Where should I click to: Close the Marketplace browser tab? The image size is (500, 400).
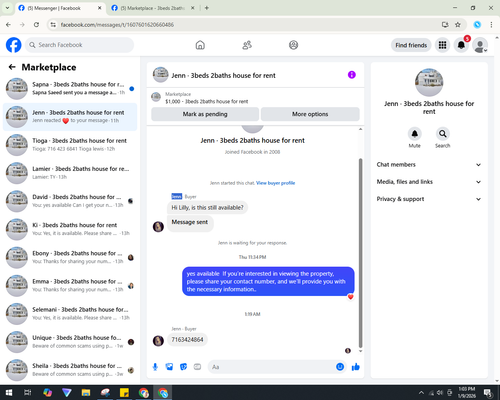click(192, 8)
